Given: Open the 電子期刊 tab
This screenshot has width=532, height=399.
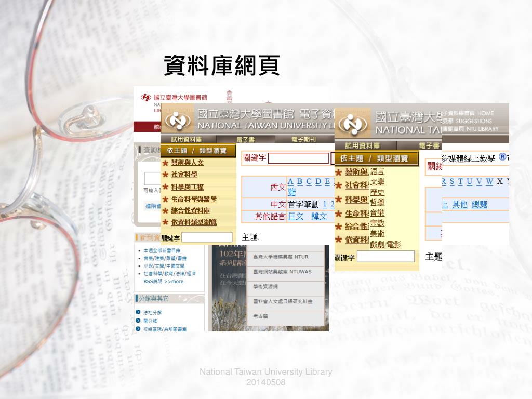Looking at the screenshot, I should (303, 139).
